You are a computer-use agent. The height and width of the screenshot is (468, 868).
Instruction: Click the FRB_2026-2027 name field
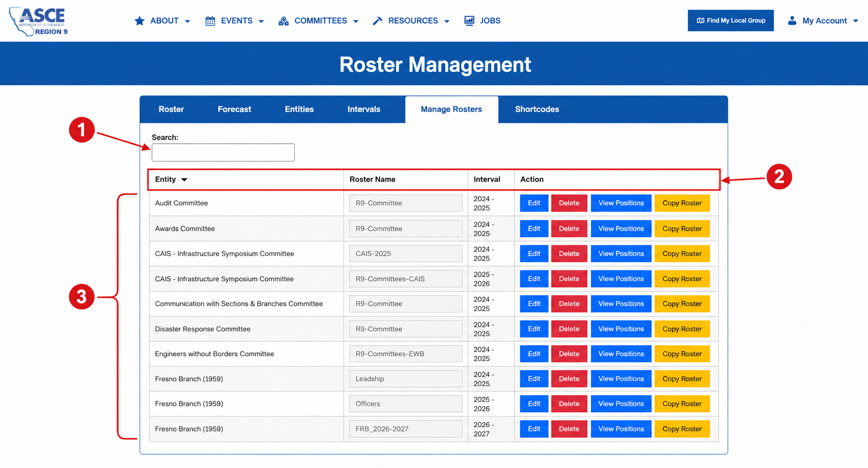coord(406,429)
